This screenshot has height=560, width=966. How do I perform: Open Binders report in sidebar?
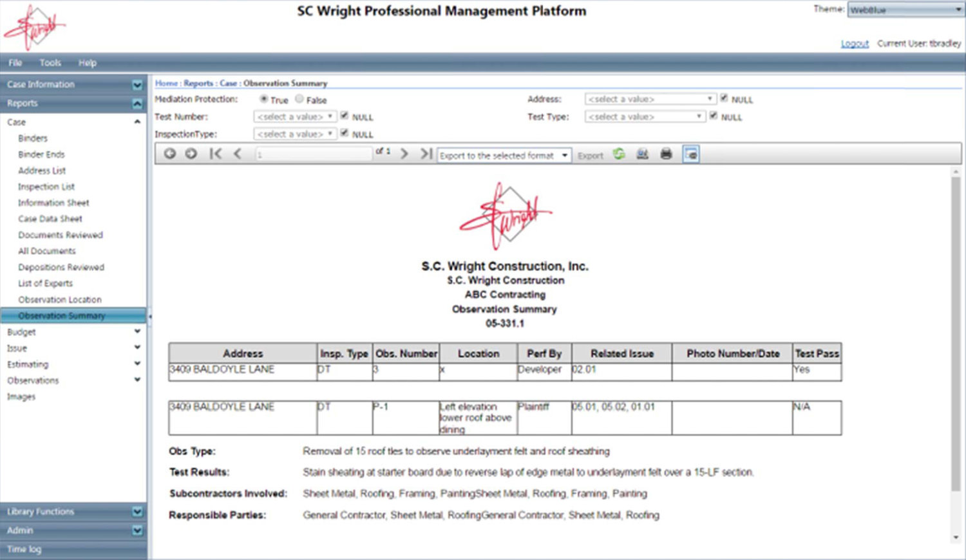click(x=33, y=138)
